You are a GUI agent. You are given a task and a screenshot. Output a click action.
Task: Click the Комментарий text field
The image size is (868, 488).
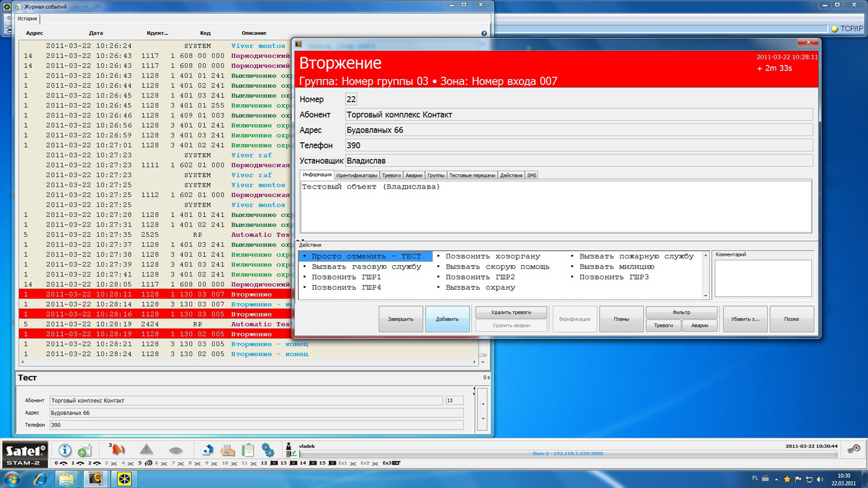click(763, 278)
